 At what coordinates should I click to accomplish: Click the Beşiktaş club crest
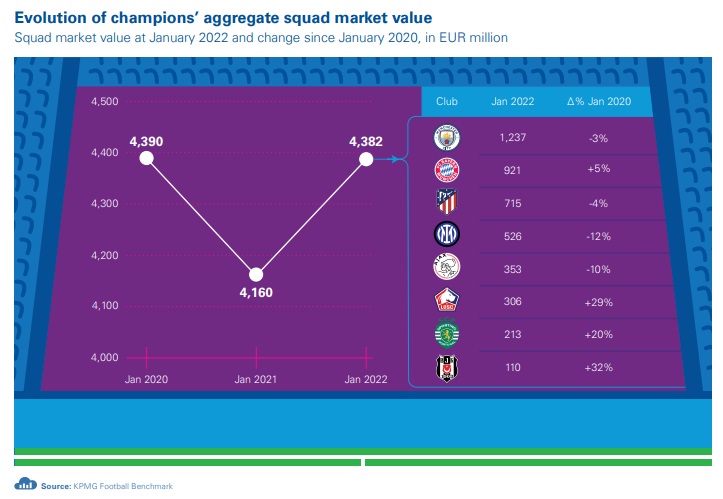[446, 368]
